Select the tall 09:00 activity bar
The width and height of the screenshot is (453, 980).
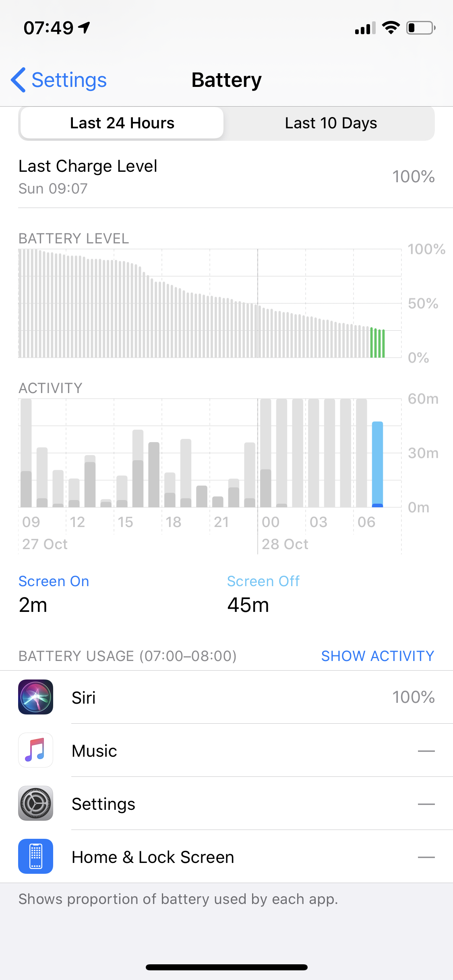click(26, 453)
